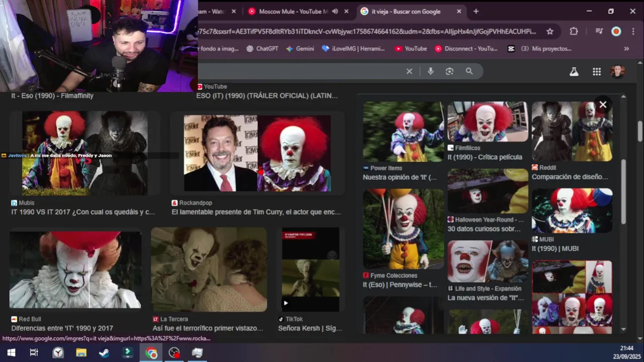
Task: Open the Rockandpop Tim Curry image result
Action: [257, 153]
